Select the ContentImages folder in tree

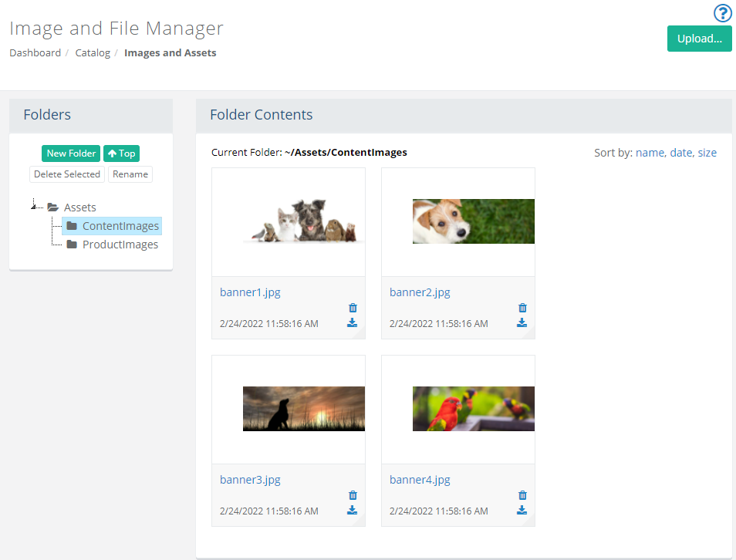112,226
